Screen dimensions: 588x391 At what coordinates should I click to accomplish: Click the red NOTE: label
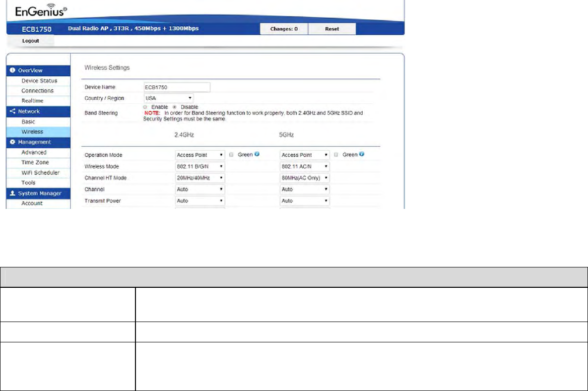pyautogui.click(x=152, y=113)
